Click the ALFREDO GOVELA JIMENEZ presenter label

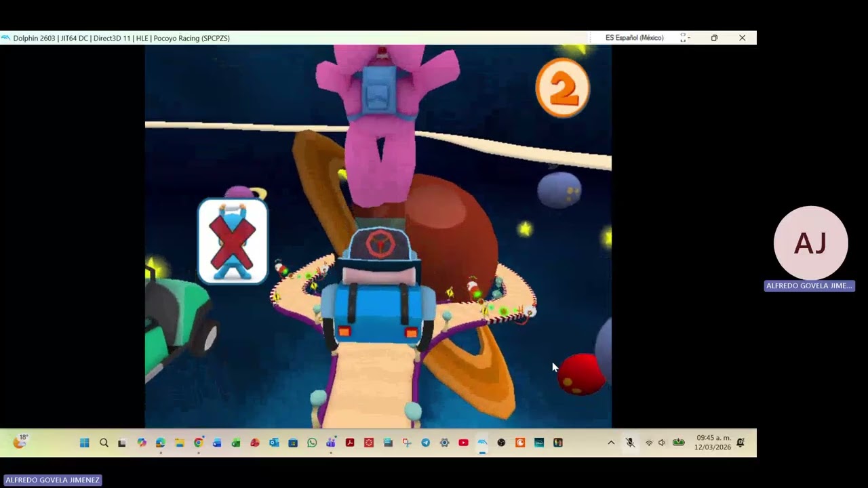click(x=52, y=480)
